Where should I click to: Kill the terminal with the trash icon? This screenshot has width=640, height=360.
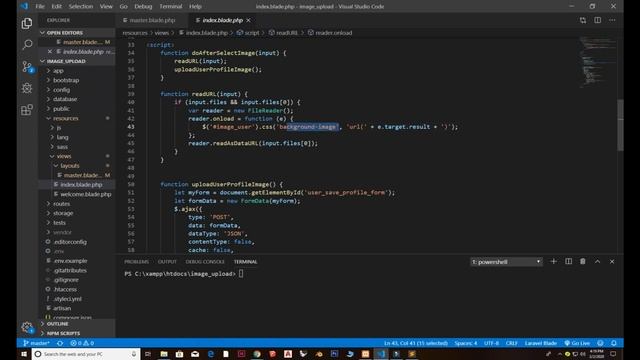pyautogui.click(x=582, y=261)
